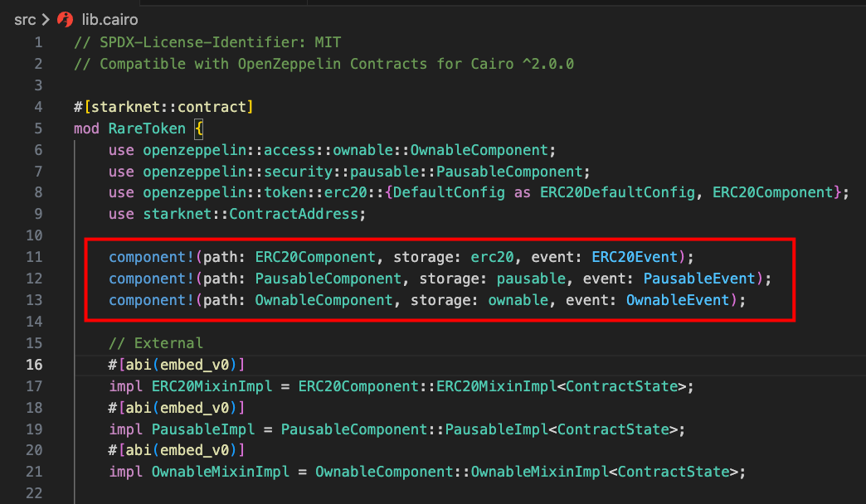Select line number 16 in the gutter
The width and height of the screenshot is (866, 504).
34,364
